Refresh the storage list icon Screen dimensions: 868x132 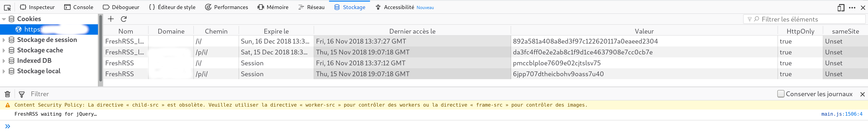point(124,19)
